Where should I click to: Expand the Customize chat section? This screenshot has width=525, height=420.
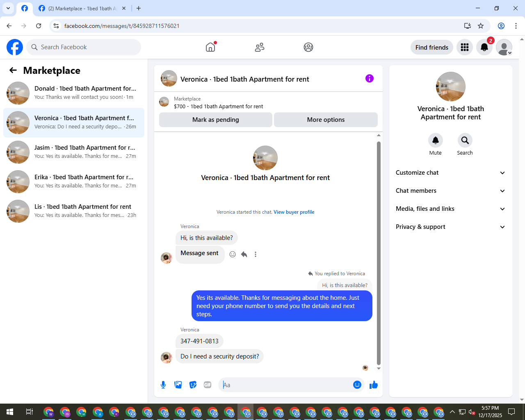(450, 173)
